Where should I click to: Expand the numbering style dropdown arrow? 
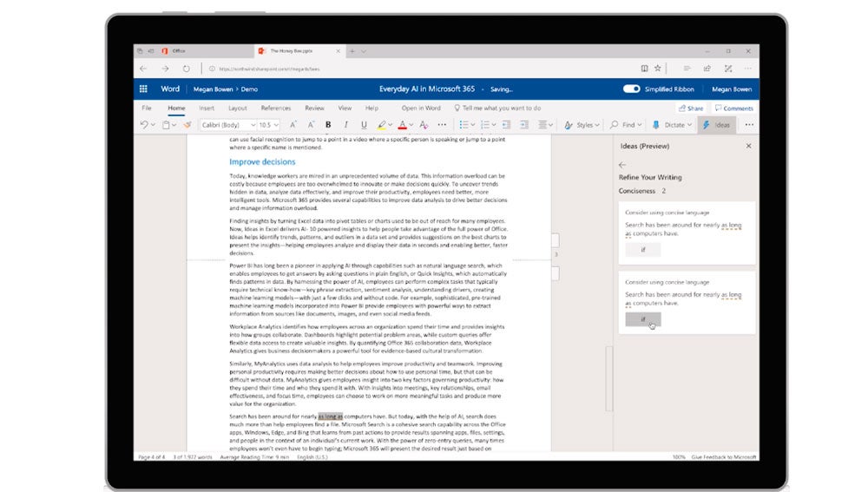pos(494,125)
